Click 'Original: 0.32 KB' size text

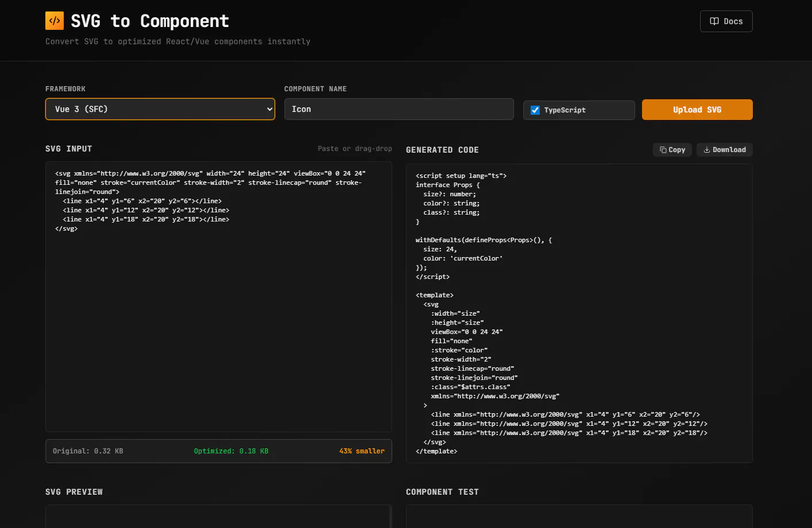pos(88,451)
